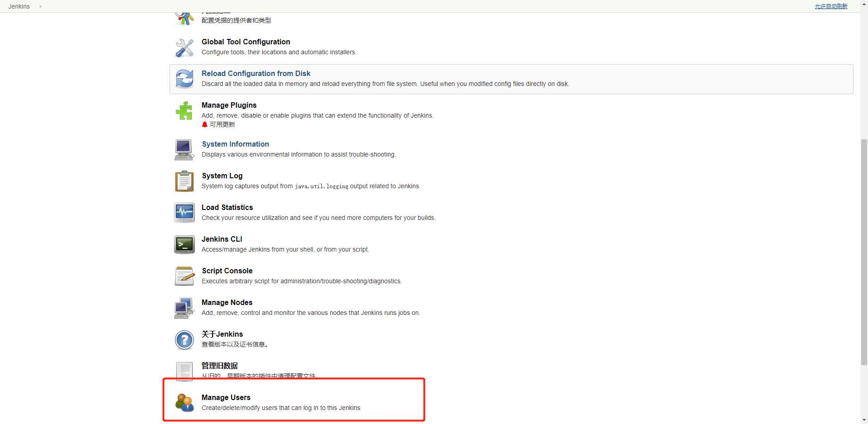Click the 查看版本以及证书信息 description
This screenshot has height=424, width=868.
(x=235, y=344)
